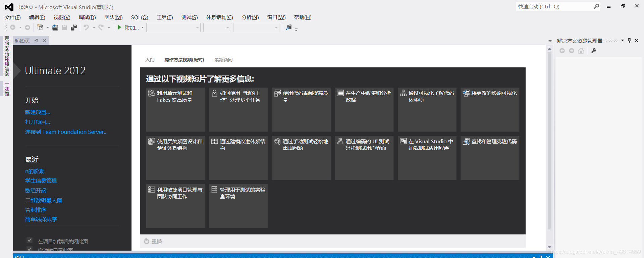Open recent project 二维数组最大值
The width and height of the screenshot is (644, 258).
pyautogui.click(x=44, y=200)
